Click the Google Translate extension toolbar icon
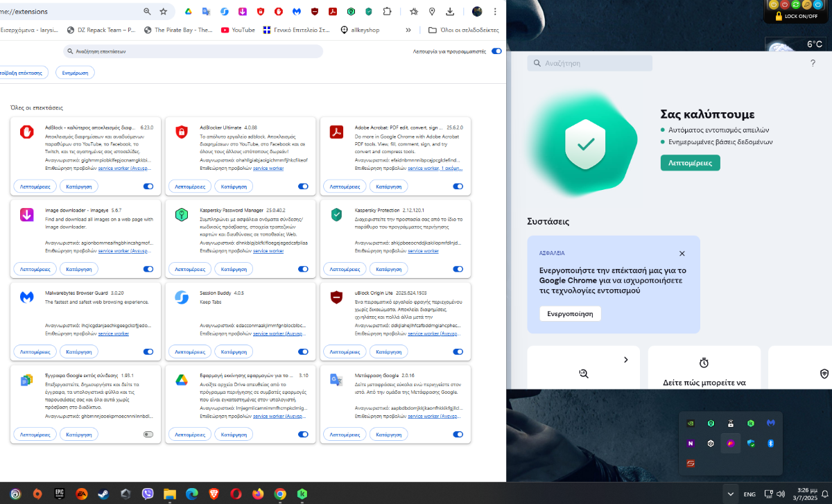This screenshot has width=832, height=504. [206, 12]
